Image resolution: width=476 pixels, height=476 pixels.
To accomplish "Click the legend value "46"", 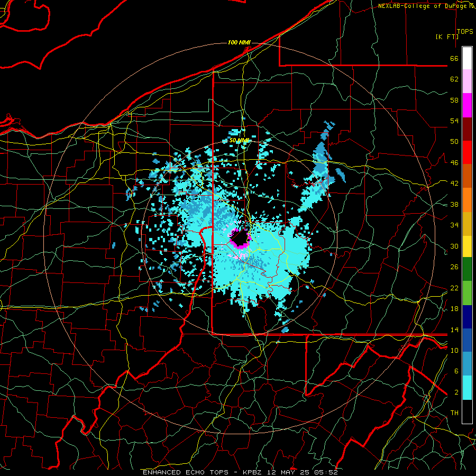I will pos(454,163).
